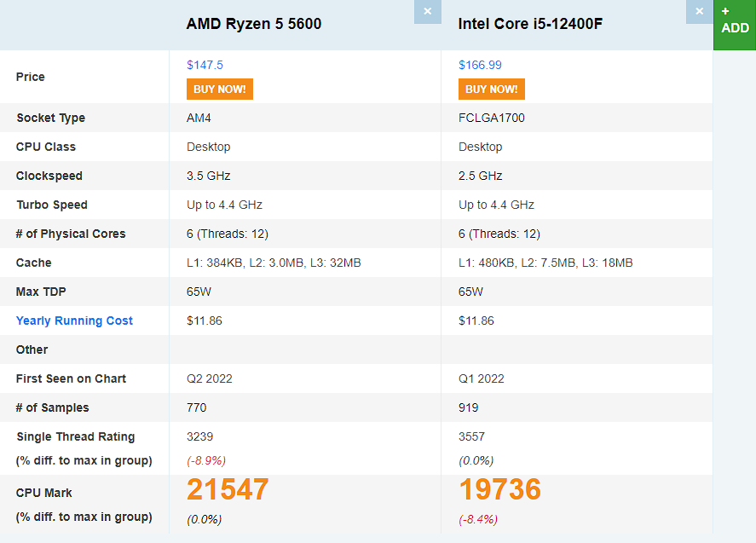Remove AMD Ryzen 5 5600 from comparison
756x543 pixels.
(427, 12)
